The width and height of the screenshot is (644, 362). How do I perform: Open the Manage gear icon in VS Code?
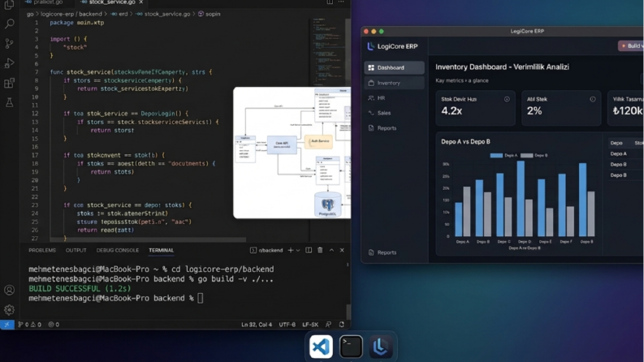(x=9, y=309)
